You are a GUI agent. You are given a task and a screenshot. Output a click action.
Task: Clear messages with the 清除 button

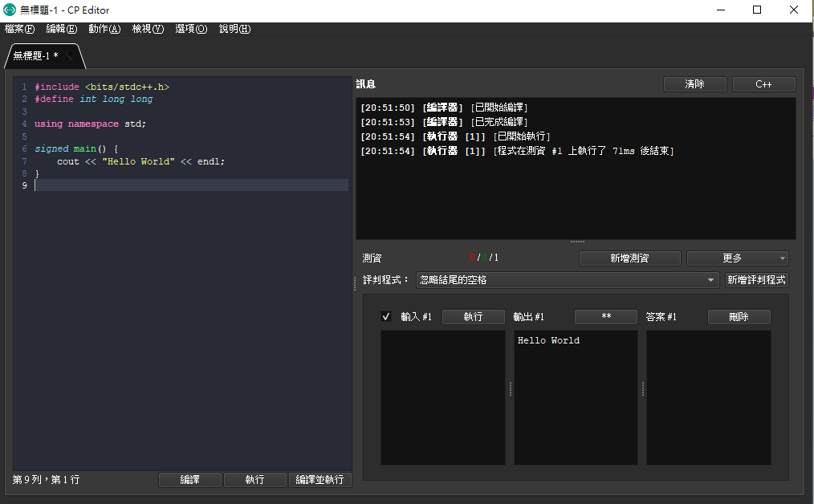pos(694,84)
